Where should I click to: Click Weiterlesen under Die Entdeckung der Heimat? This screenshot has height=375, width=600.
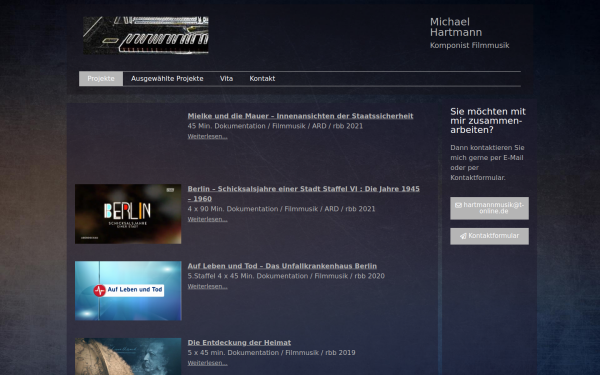pos(207,363)
